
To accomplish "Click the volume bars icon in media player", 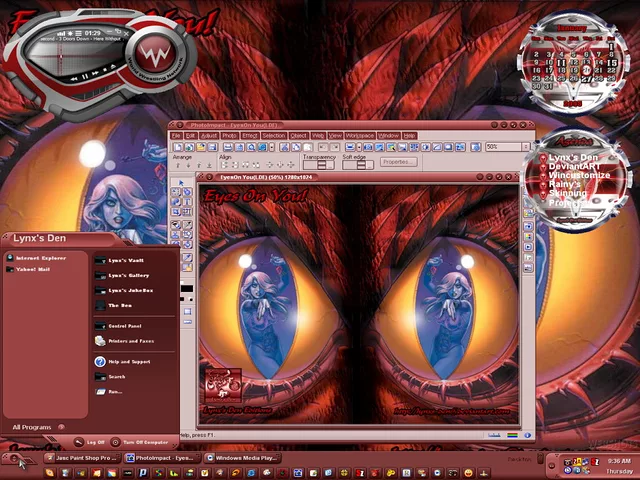I will (61, 34).
